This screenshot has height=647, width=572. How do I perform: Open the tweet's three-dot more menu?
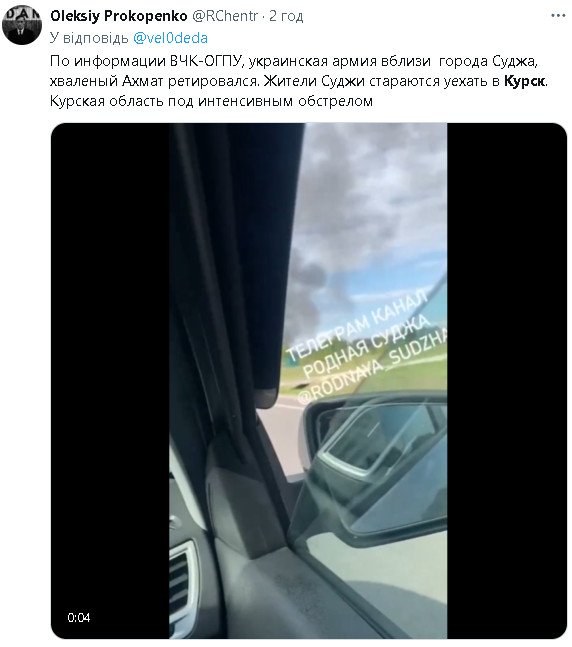(558, 16)
